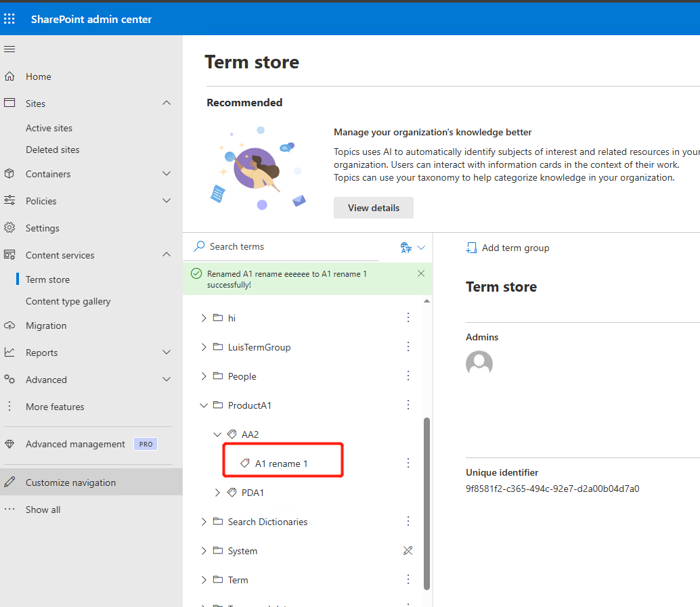Click the Customize navigation pencil icon
This screenshot has width=700, height=607.
(x=9, y=482)
